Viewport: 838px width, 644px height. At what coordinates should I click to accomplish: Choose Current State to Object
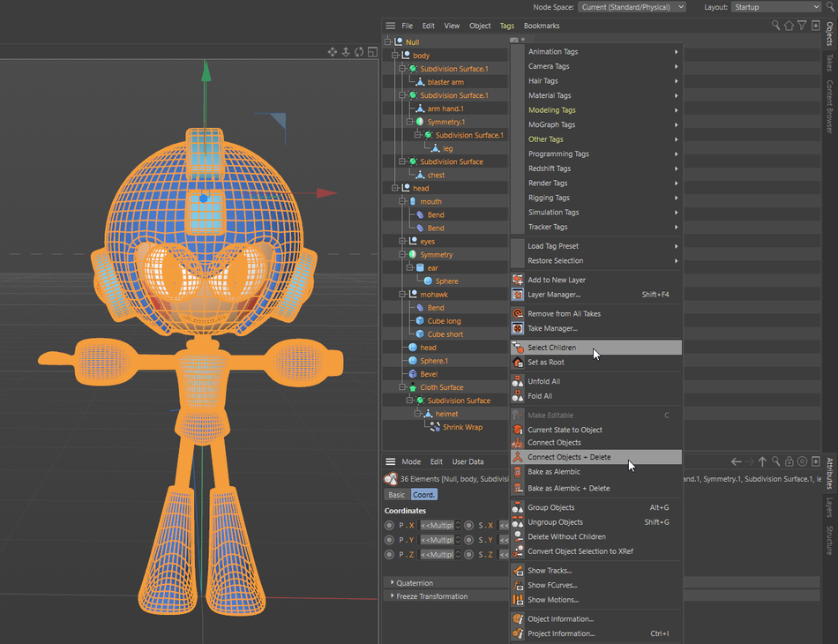(x=596, y=430)
